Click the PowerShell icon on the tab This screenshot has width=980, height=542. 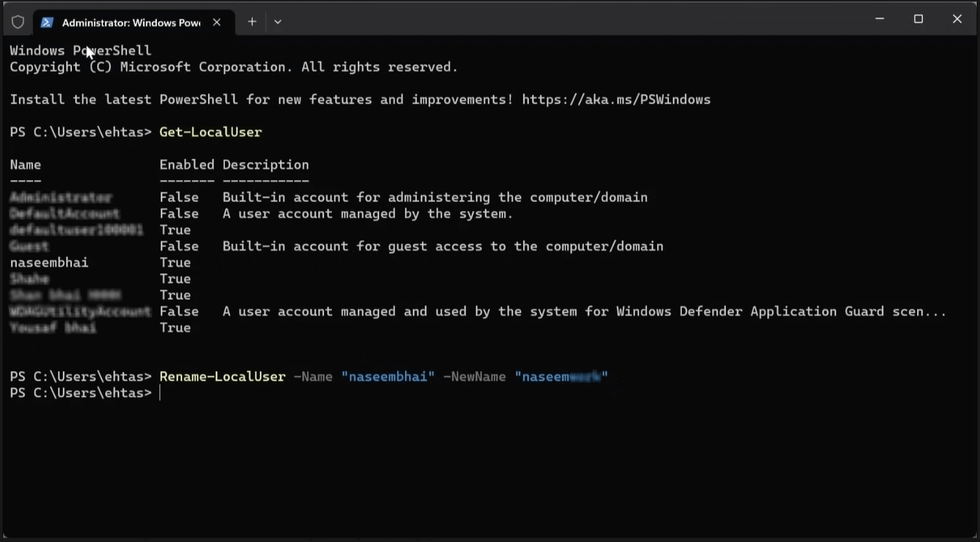[47, 22]
